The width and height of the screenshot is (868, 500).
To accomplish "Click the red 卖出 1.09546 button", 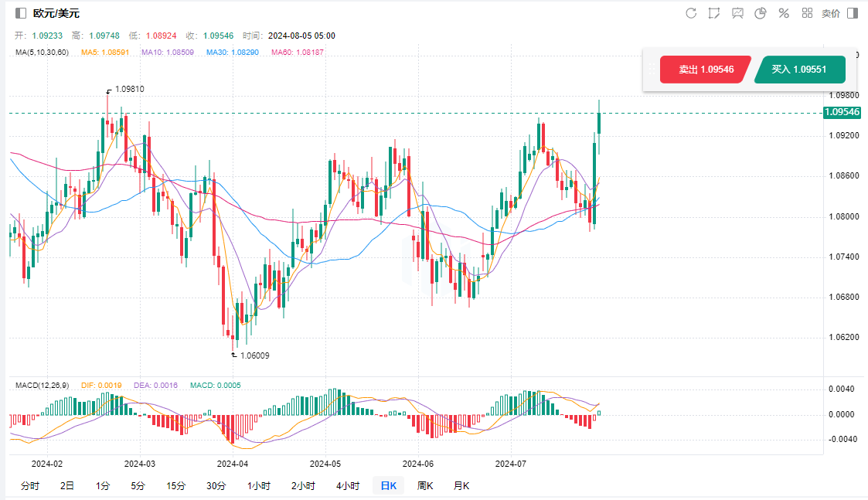I will click(x=706, y=70).
